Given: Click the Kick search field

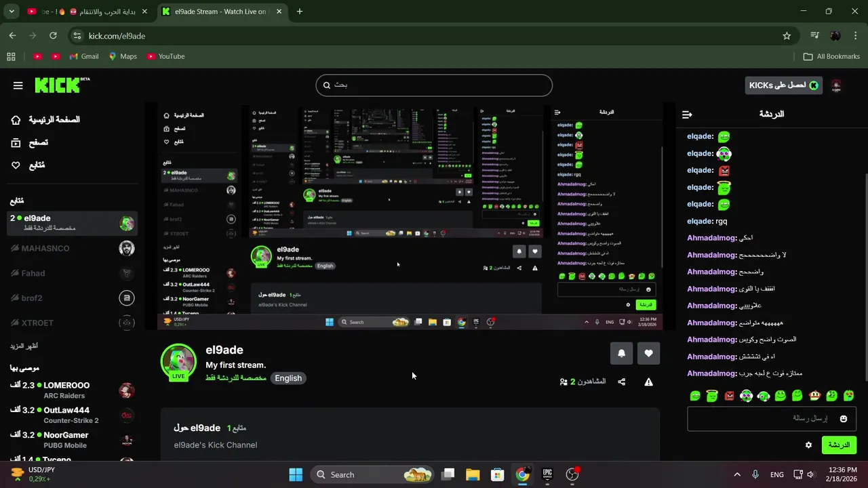Looking at the screenshot, I should click(x=434, y=85).
